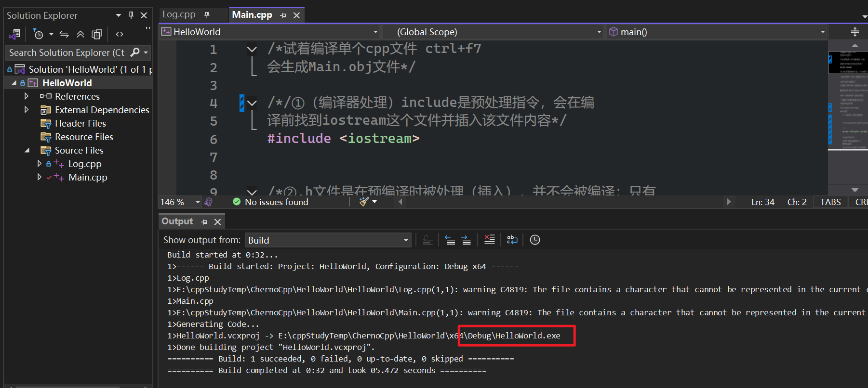The height and width of the screenshot is (388, 868).
Task: Click the Switch Views icon in Solution Explorer
Action: pyautogui.click(x=14, y=34)
